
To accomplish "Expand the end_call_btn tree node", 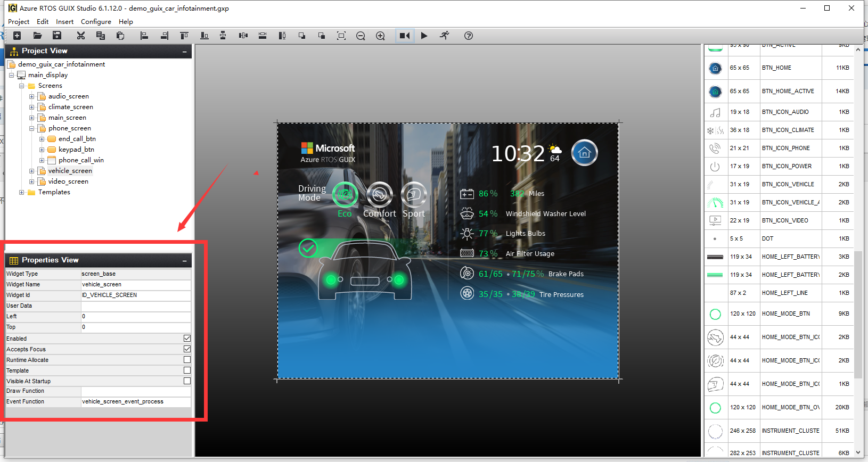I will (x=42, y=139).
